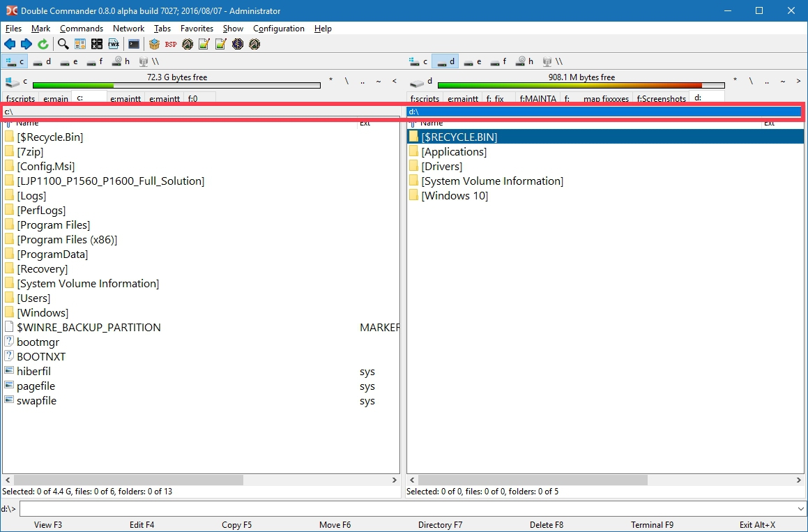This screenshot has width=808, height=532.
Task: Click the red BSP toolbar icon
Action: [171, 44]
